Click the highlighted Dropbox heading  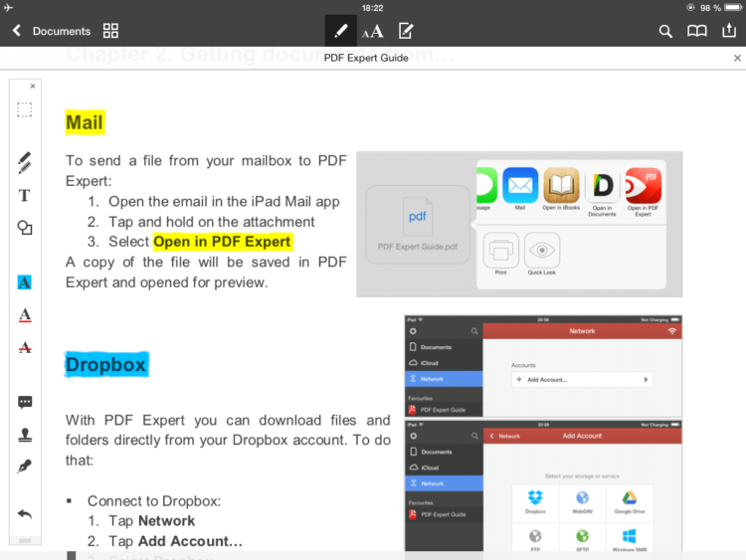(106, 364)
